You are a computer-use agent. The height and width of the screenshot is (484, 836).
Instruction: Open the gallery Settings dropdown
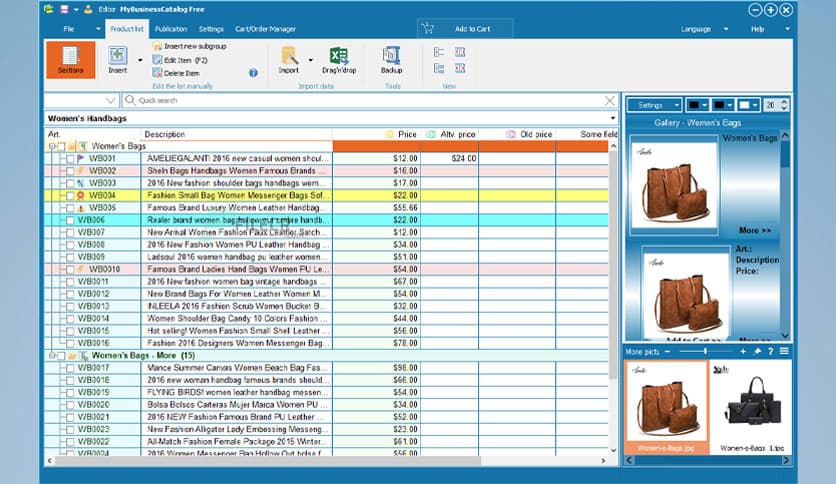(x=654, y=105)
